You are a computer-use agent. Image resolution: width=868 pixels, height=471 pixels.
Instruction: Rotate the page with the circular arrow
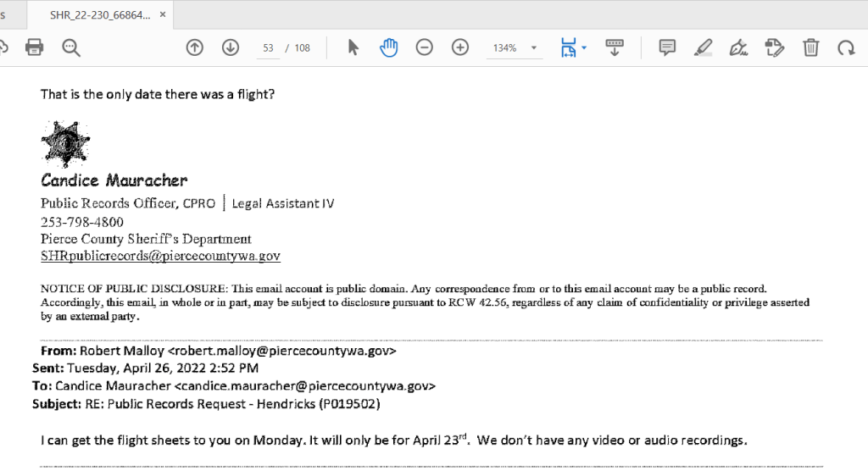846,47
